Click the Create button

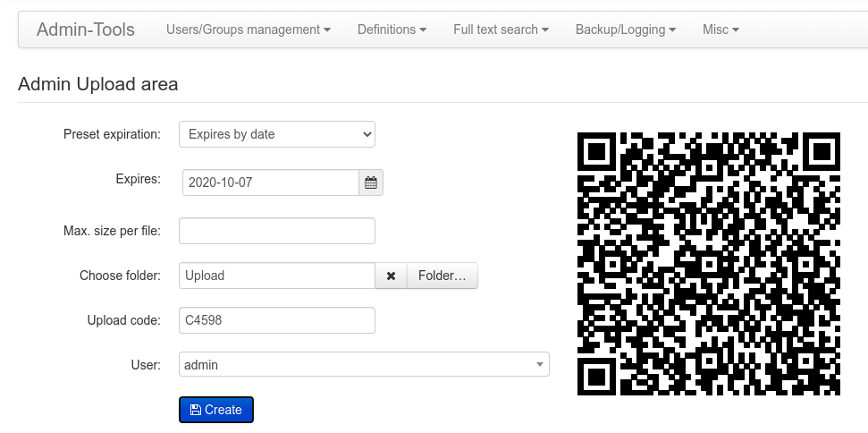point(216,410)
